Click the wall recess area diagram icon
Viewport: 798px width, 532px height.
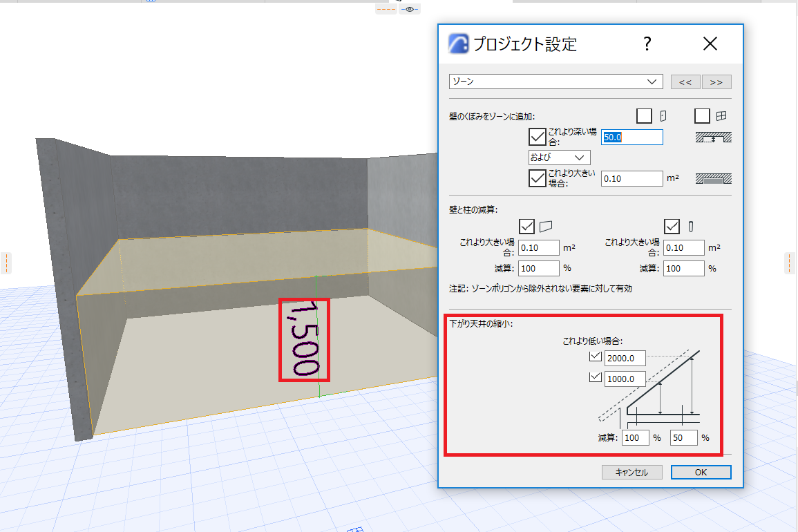pos(714,179)
